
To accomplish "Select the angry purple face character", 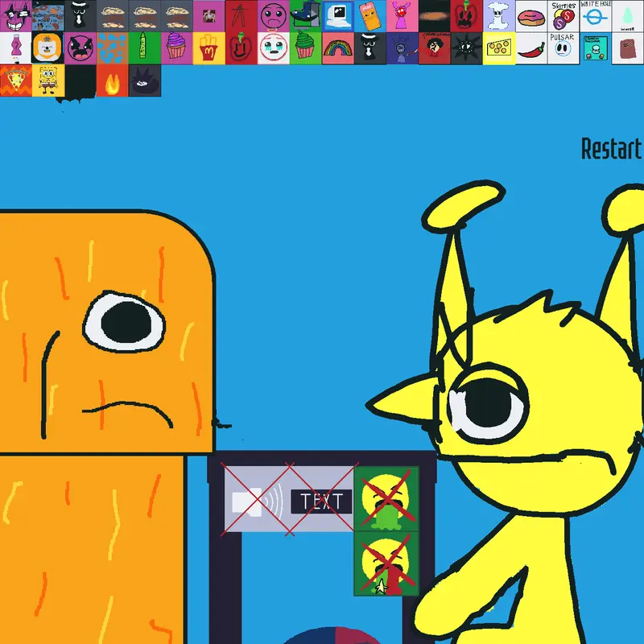I will [80, 48].
